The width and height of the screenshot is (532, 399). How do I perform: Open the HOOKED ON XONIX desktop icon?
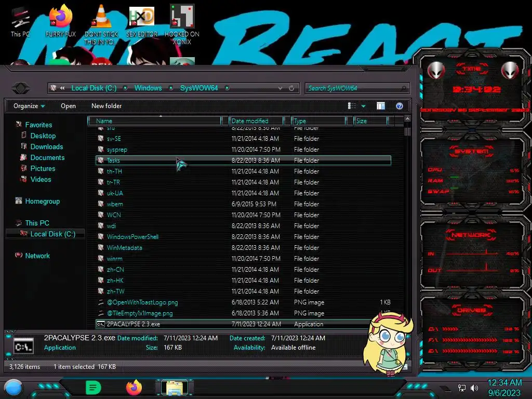point(182,24)
